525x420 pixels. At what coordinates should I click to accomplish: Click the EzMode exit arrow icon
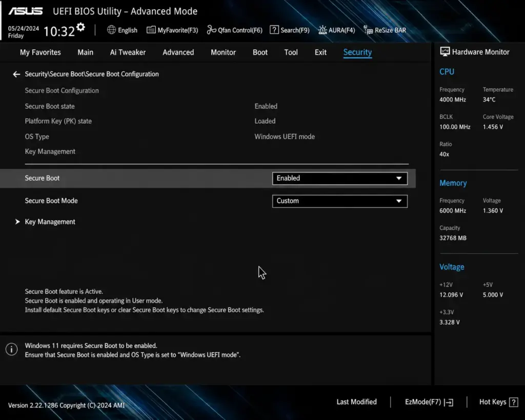449,402
